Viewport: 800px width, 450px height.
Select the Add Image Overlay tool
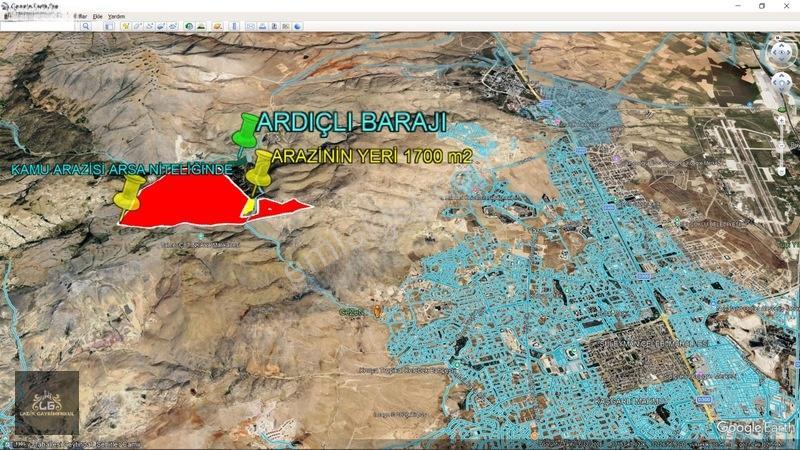point(161,26)
